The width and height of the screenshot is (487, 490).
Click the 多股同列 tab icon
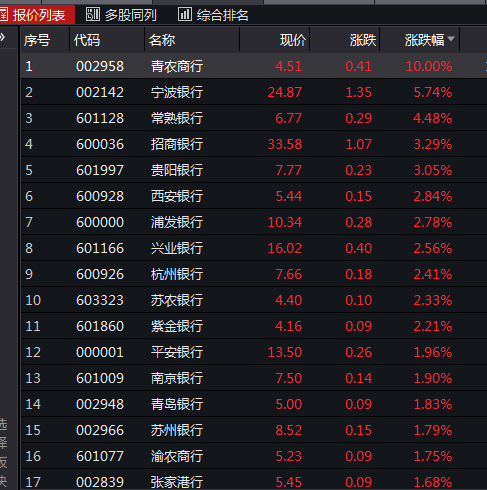(92, 14)
